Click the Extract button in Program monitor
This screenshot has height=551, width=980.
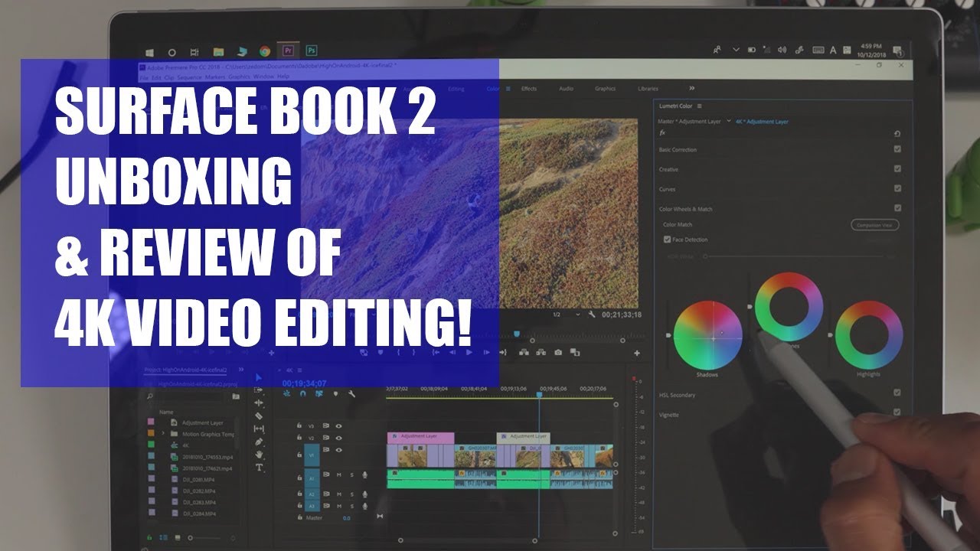click(x=541, y=353)
